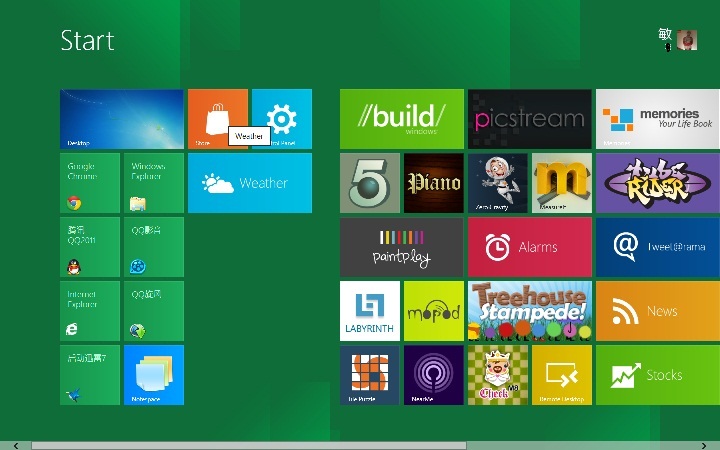Open the Tweet@rama tile

coord(657,247)
